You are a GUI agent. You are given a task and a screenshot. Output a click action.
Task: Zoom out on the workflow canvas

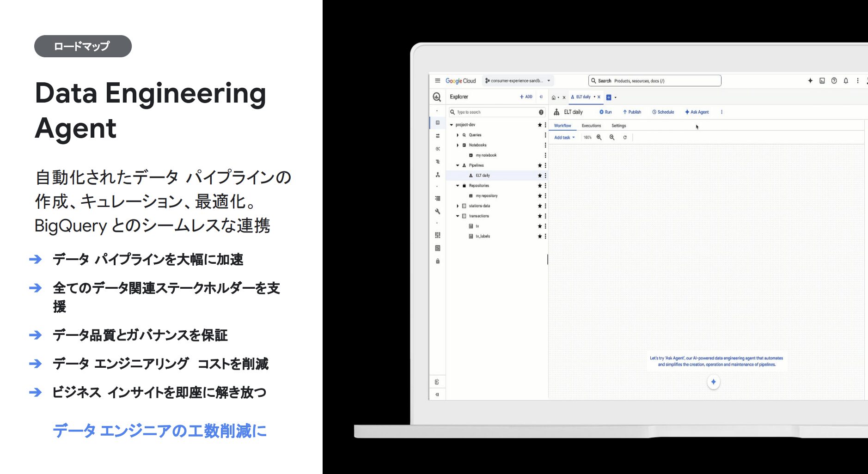pyautogui.click(x=612, y=137)
